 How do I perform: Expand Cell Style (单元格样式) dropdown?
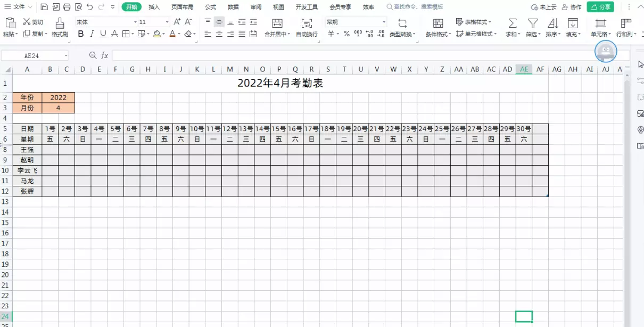tap(495, 34)
